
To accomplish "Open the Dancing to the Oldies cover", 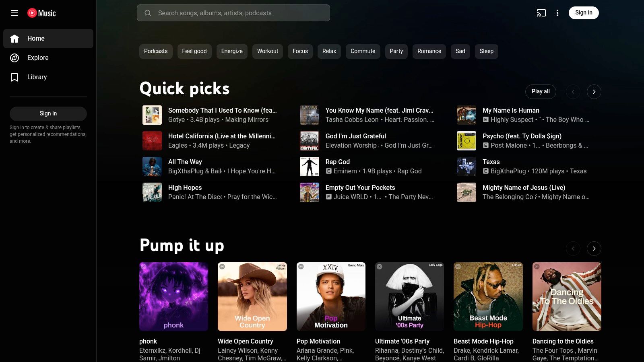I will [x=567, y=297].
